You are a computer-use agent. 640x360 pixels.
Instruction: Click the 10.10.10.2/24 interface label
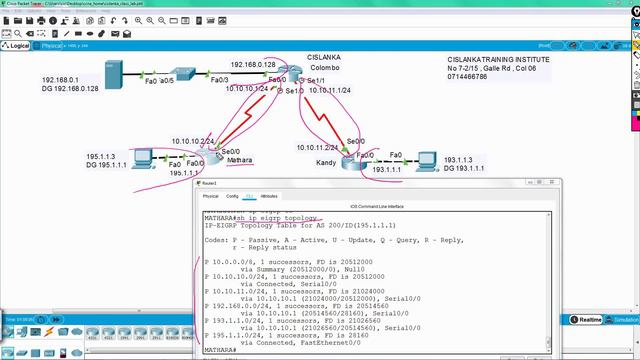(x=193, y=141)
